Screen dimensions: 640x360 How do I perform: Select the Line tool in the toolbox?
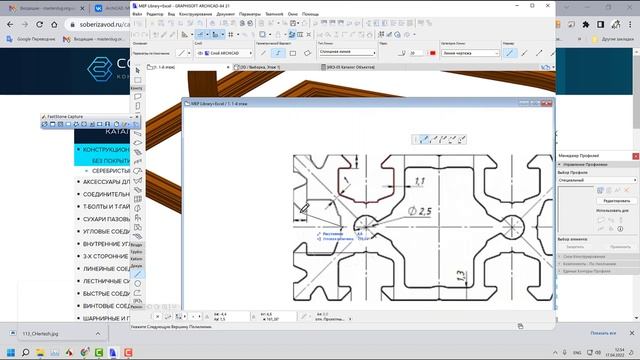(138, 274)
